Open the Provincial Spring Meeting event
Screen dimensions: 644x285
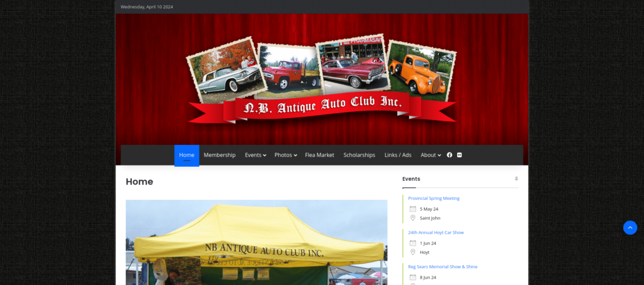click(433, 198)
